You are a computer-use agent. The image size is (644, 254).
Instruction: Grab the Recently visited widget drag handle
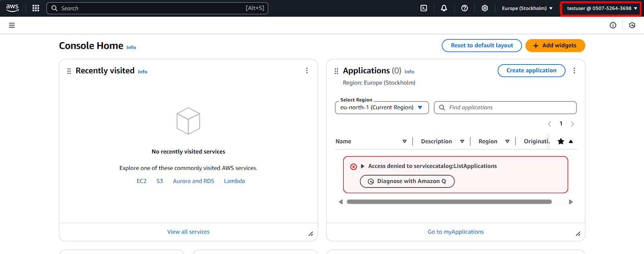pyautogui.click(x=69, y=71)
